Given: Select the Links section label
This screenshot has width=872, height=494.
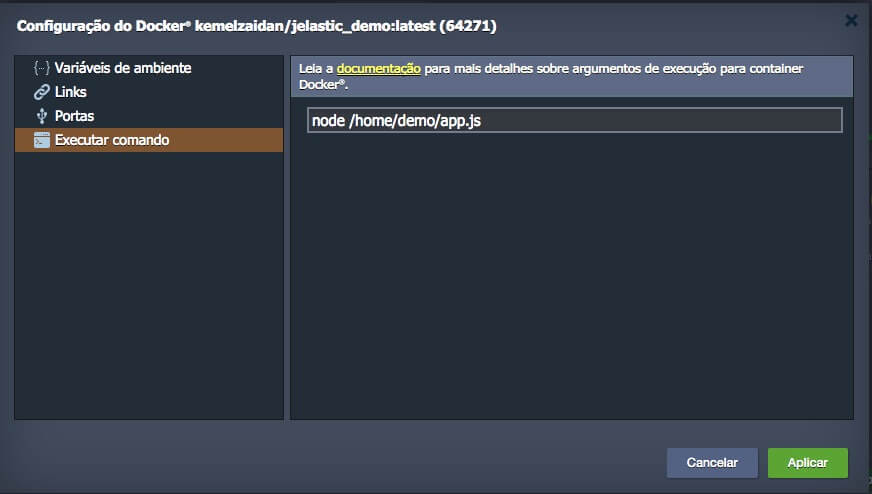Looking at the screenshot, I should pos(71,92).
